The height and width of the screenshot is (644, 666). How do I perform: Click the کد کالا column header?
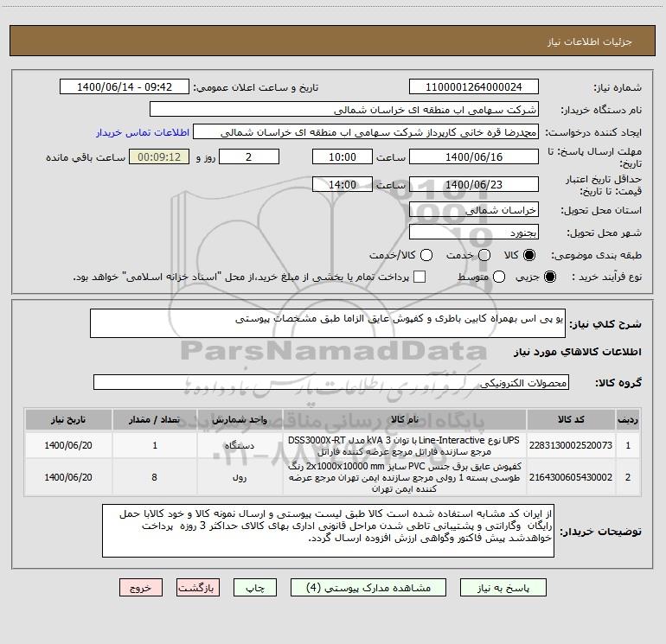click(571, 420)
